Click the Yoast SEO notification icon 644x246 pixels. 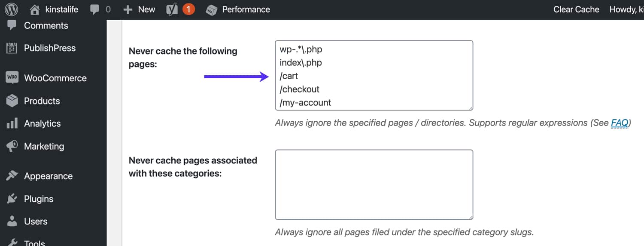point(172,9)
